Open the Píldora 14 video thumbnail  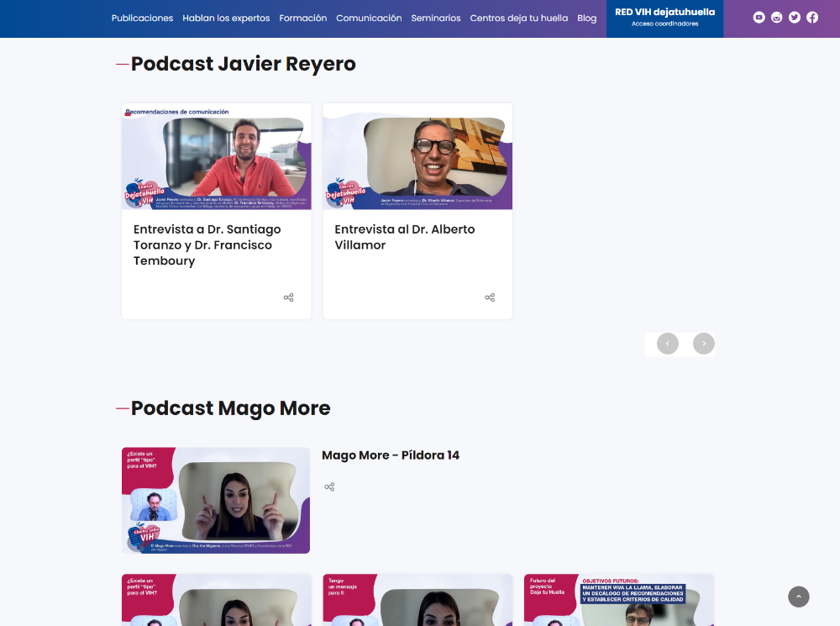(x=216, y=500)
